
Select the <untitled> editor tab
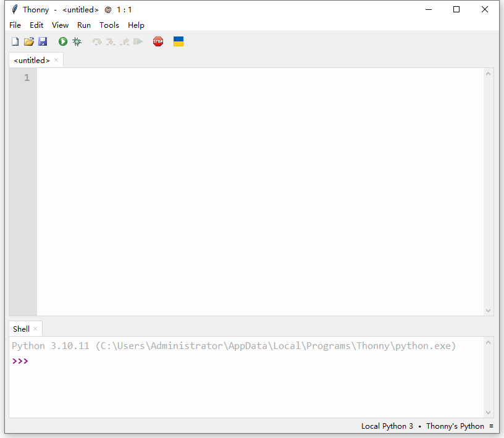[32, 60]
